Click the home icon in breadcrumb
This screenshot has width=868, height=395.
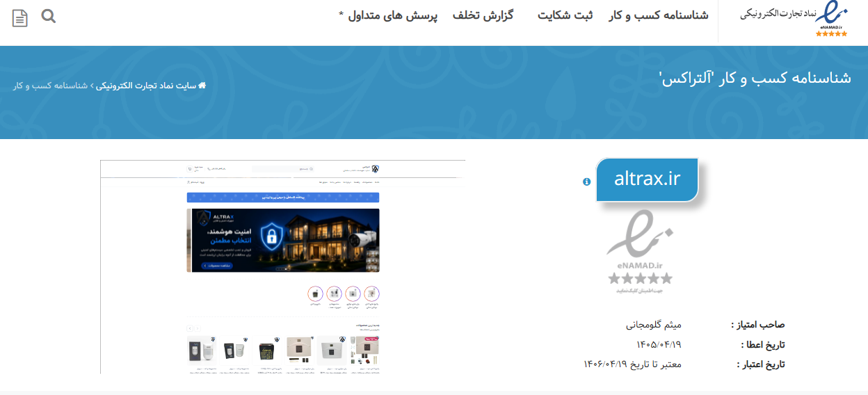tap(202, 86)
